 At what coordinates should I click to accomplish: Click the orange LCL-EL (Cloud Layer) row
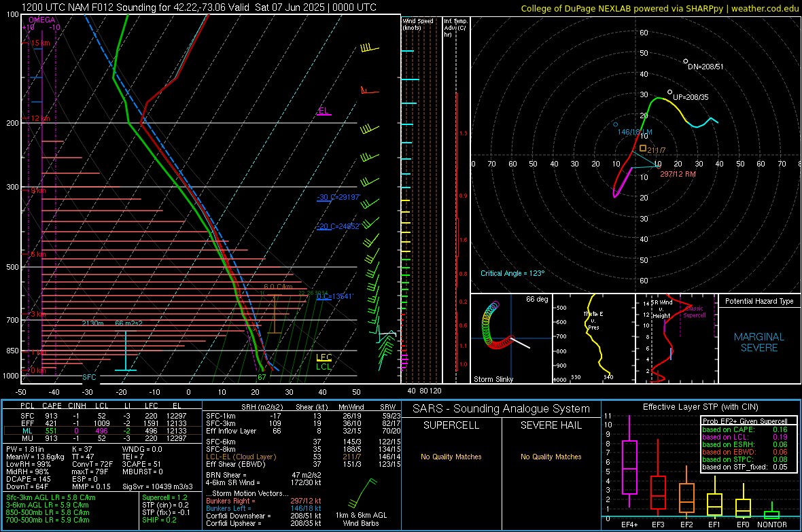[x=303, y=457]
